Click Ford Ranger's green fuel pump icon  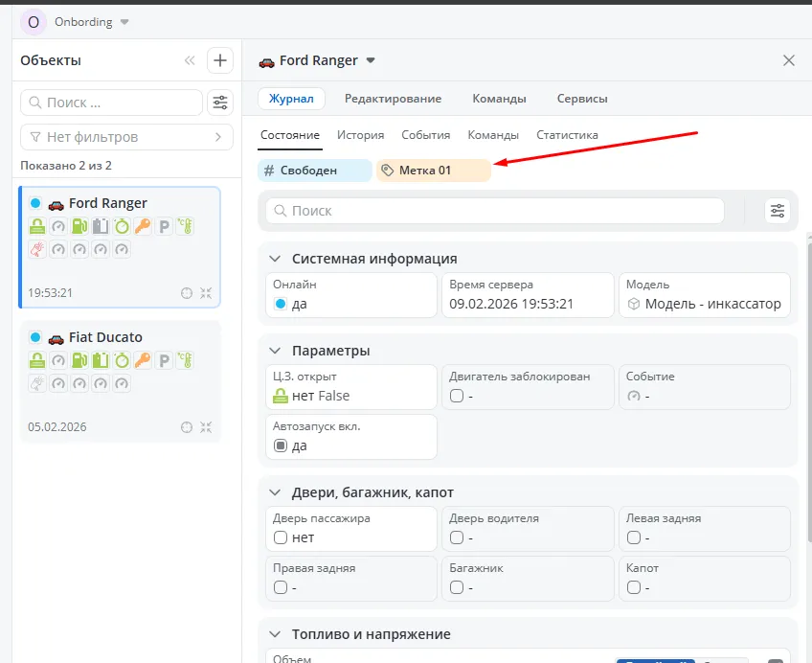coord(79,227)
